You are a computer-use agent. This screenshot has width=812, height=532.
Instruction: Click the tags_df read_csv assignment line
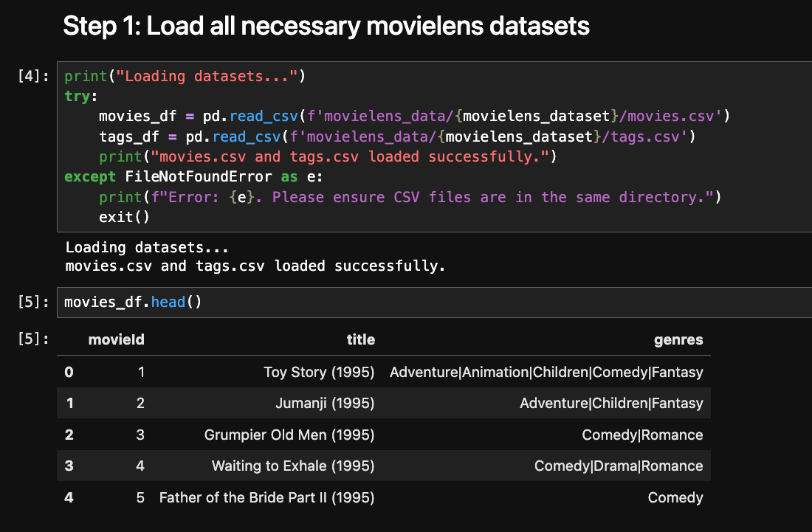coord(397,137)
